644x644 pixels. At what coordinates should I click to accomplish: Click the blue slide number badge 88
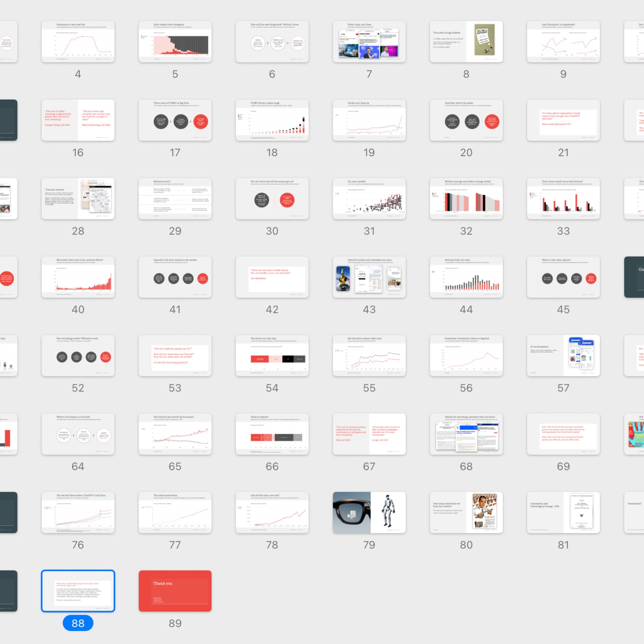click(78, 623)
